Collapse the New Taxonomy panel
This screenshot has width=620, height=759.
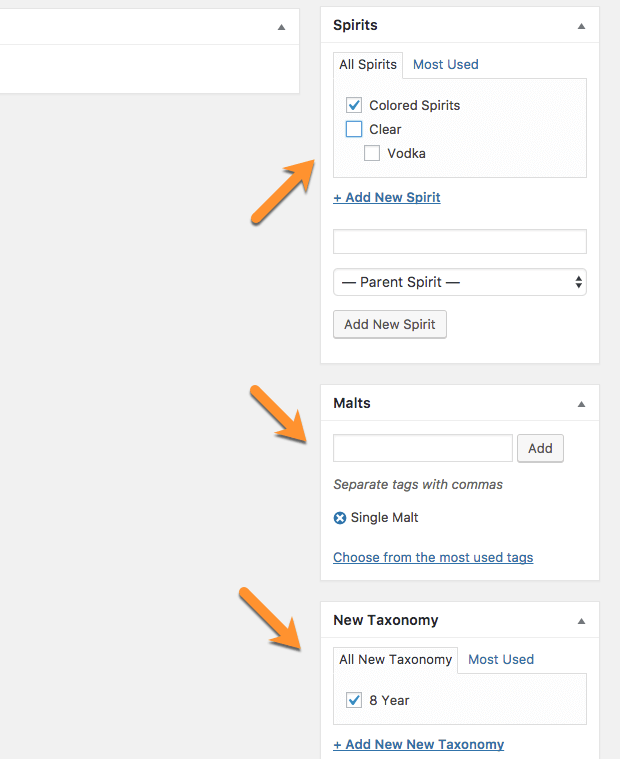(581, 621)
